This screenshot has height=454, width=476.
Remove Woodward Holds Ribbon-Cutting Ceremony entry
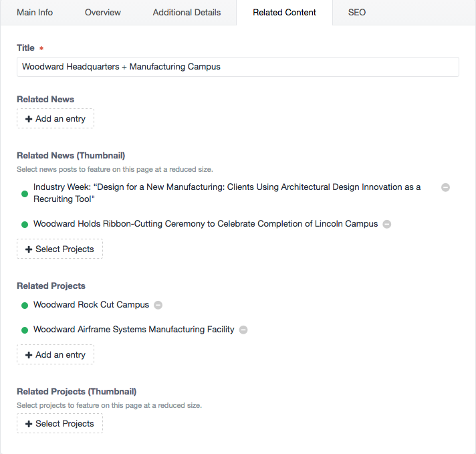386,224
